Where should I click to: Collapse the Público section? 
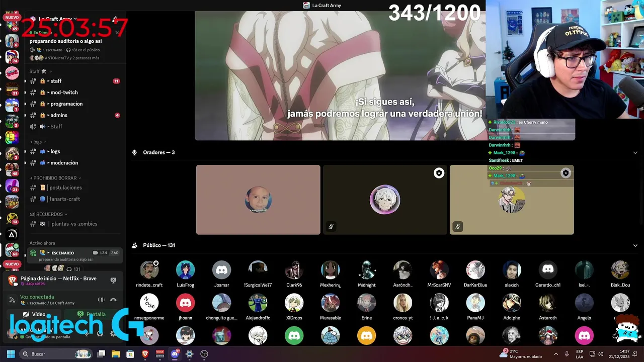(x=635, y=245)
